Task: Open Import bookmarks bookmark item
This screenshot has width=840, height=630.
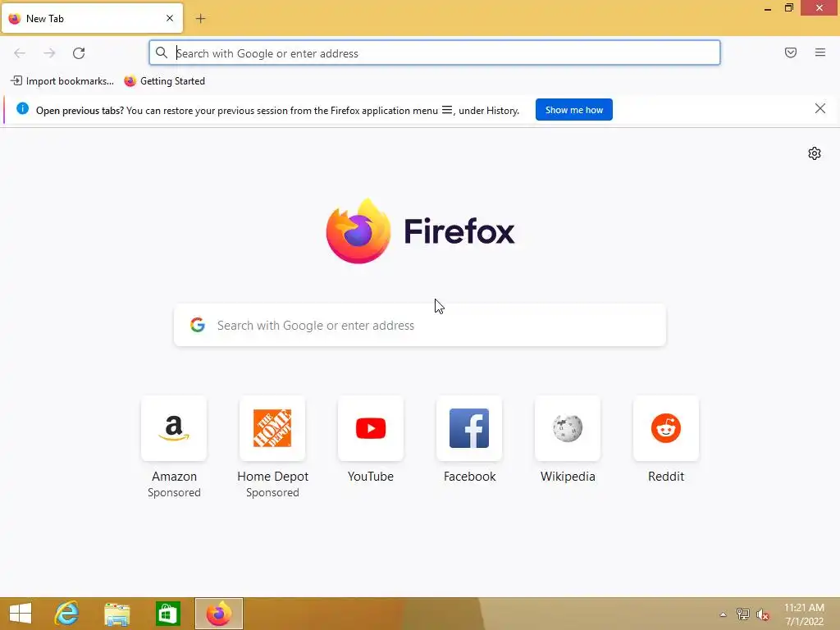Action: point(62,81)
